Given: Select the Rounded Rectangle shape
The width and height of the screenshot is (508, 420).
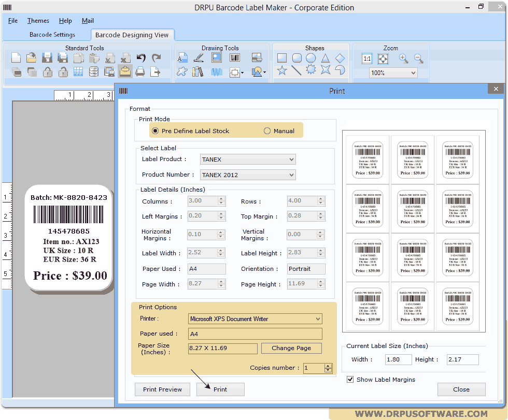Looking at the screenshot, I should coord(297,58).
